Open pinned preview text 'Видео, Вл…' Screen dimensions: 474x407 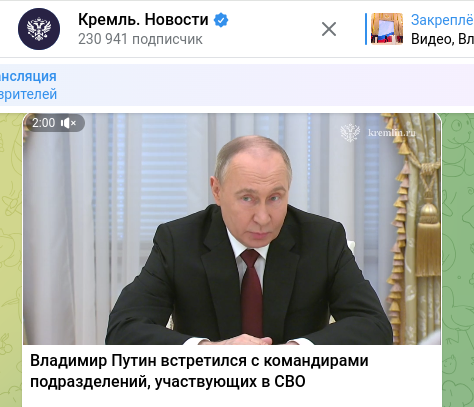(442, 39)
